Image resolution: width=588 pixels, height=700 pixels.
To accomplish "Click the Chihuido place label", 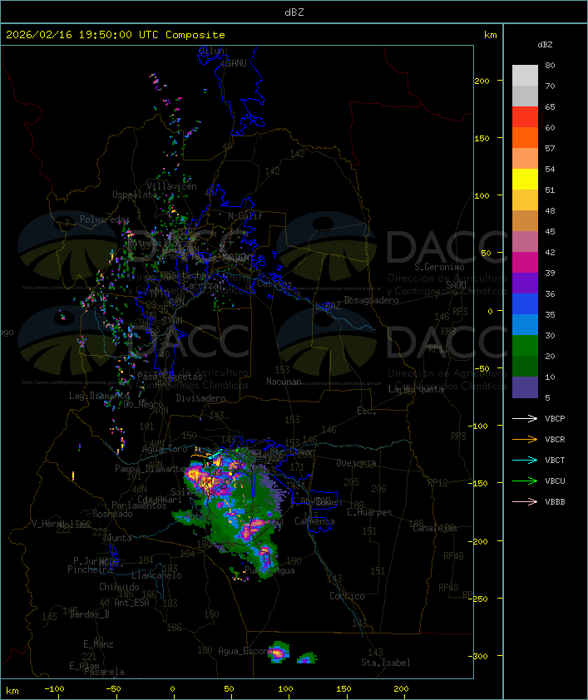I will pyautogui.click(x=119, y=587).
